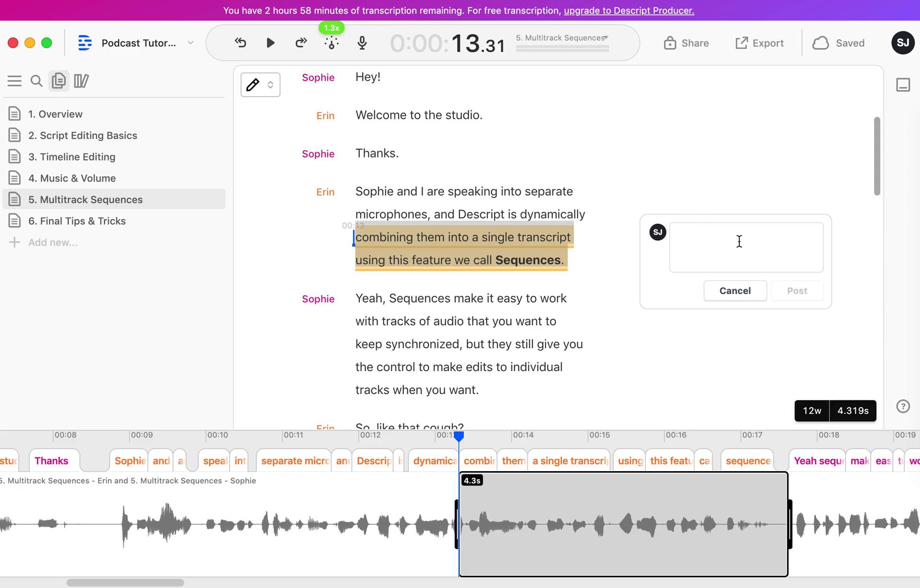Click the Sophie label beside Yeah, Sequences

coord(318,299)
